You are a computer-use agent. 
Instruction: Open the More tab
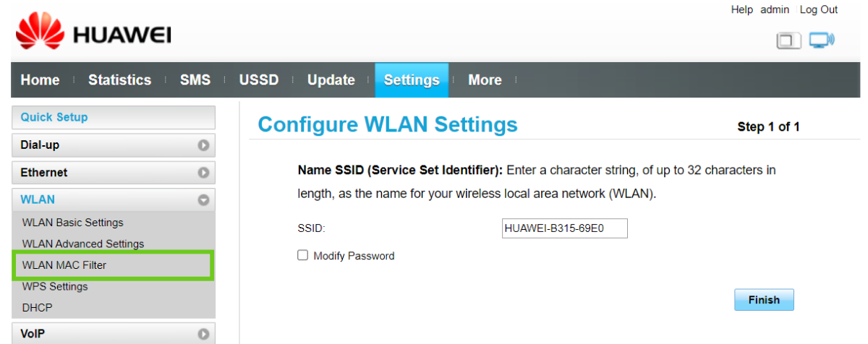coord(485,80)
